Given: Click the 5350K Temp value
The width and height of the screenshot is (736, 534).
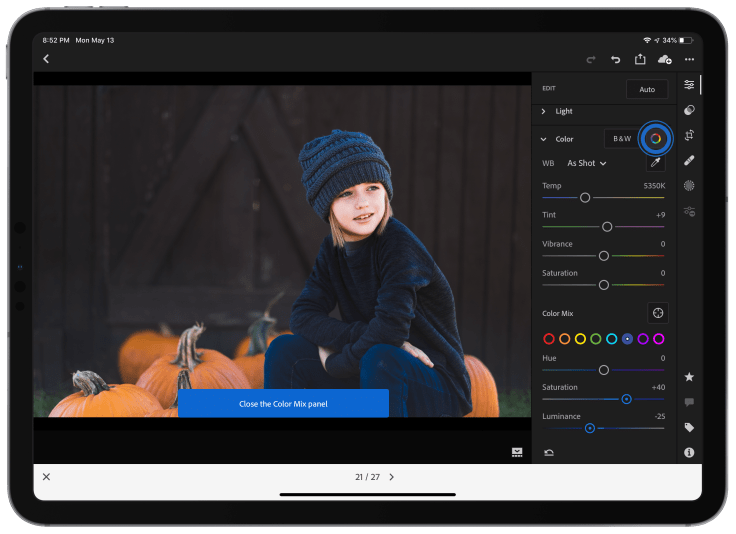Looking at the screenshot, I should pyautogui.click(x=654, y=186).
